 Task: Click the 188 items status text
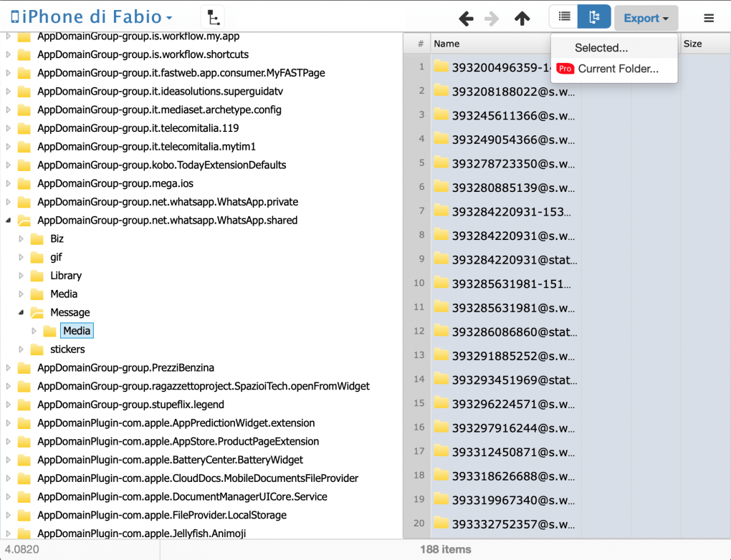pyautogui.click(x=445, y=550)
